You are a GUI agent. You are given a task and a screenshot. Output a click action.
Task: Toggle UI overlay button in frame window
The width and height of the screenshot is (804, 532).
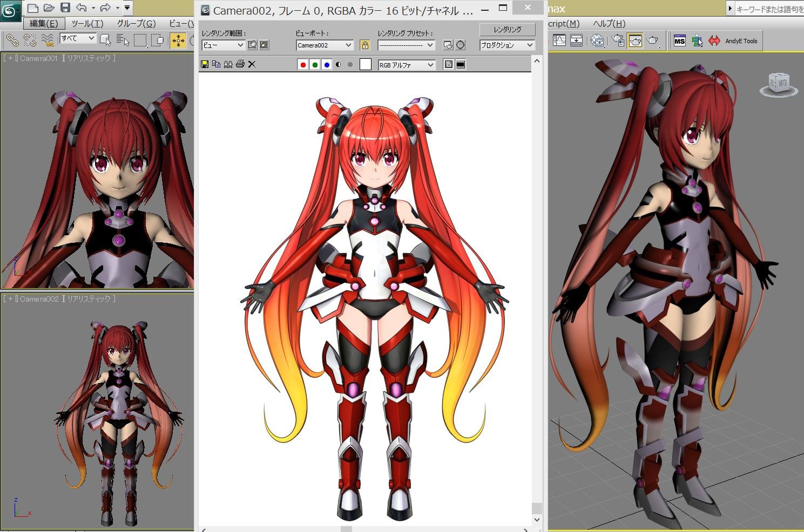coord(448,65)
